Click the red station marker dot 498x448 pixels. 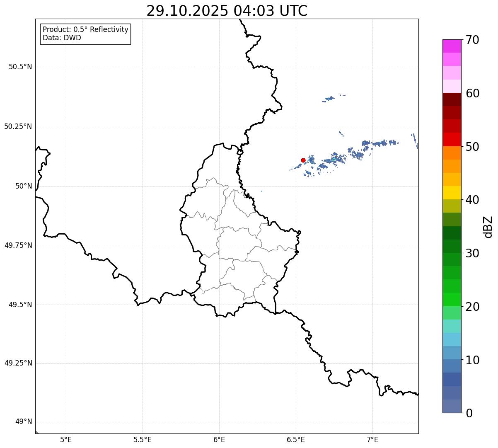click(303, 160)
